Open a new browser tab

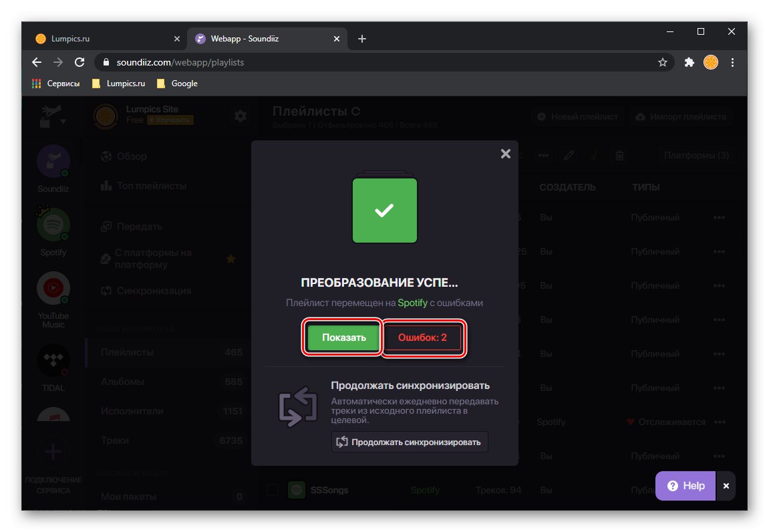coord(362,39)
